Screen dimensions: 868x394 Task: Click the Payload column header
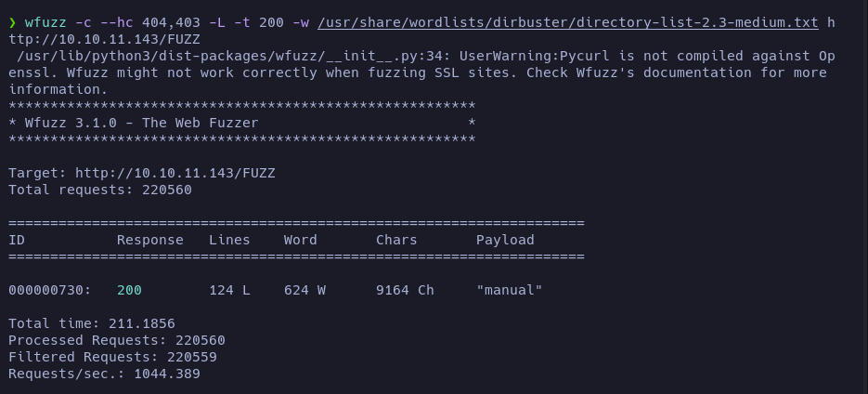coord(505,240)
